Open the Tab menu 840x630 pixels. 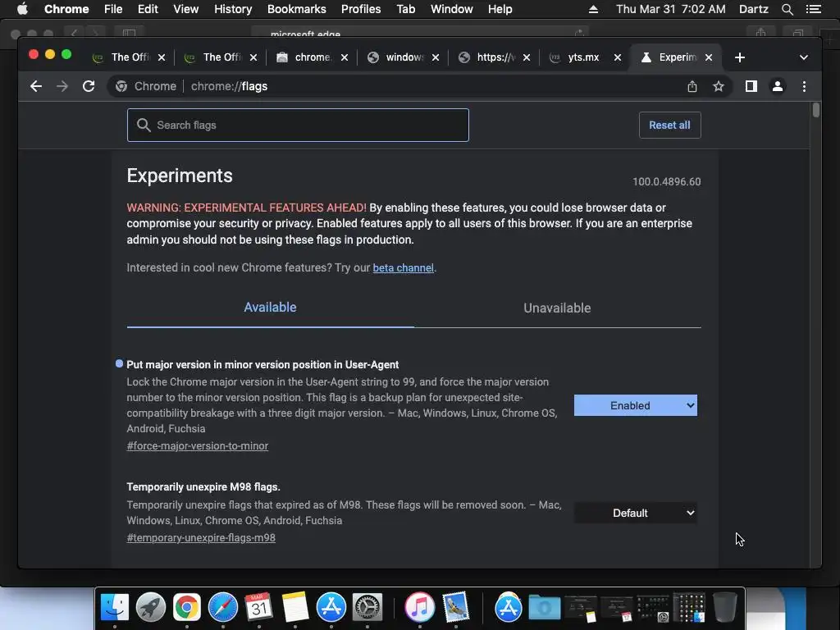point(405,9)
